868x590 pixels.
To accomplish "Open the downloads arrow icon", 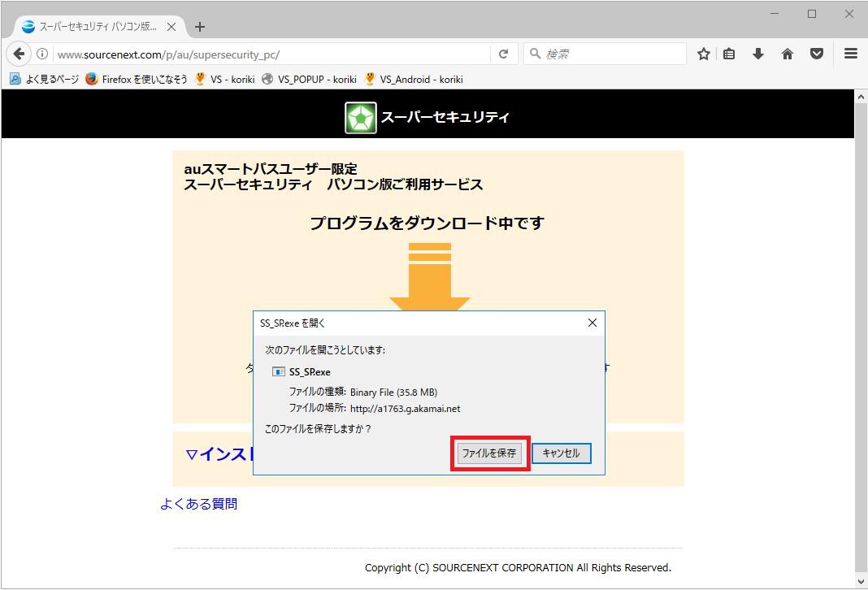I will point(757,54).
